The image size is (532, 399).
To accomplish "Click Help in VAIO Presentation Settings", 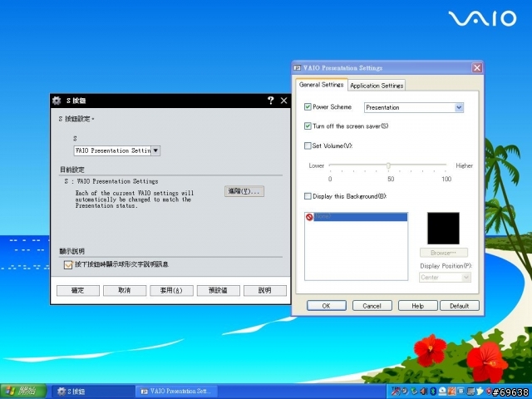I will pyautogui.click(x=417, y=306).
